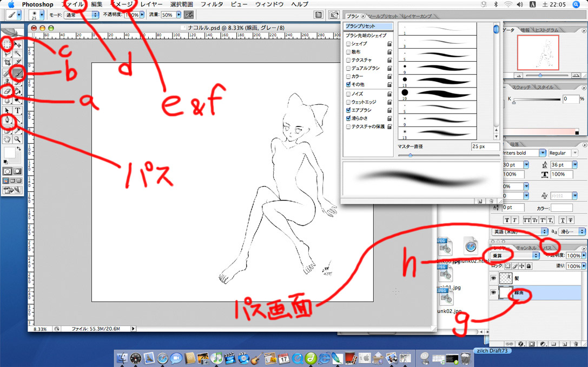Click the マスター直径 slider track

(x=448, y=155)
